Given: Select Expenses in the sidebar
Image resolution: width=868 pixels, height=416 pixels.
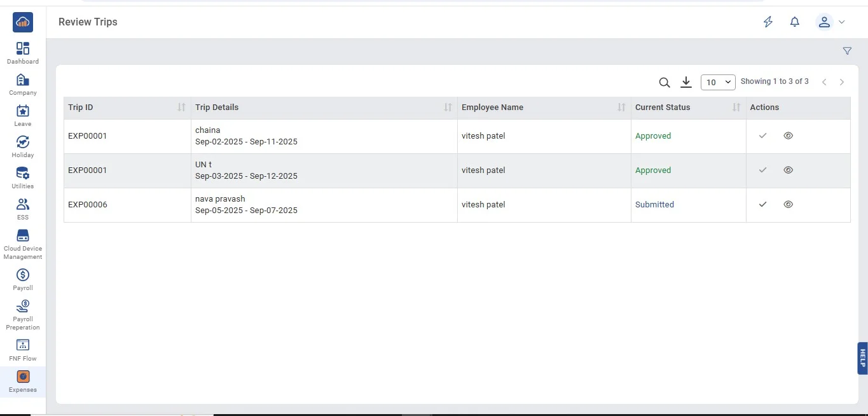Looking at the screenshot, I should [x=23, y=381].
